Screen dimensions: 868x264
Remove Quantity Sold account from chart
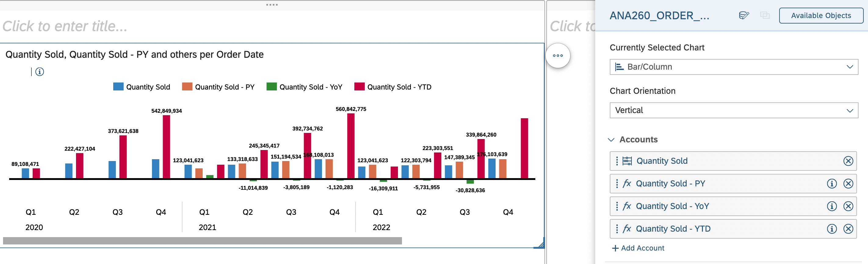[848, 161]
